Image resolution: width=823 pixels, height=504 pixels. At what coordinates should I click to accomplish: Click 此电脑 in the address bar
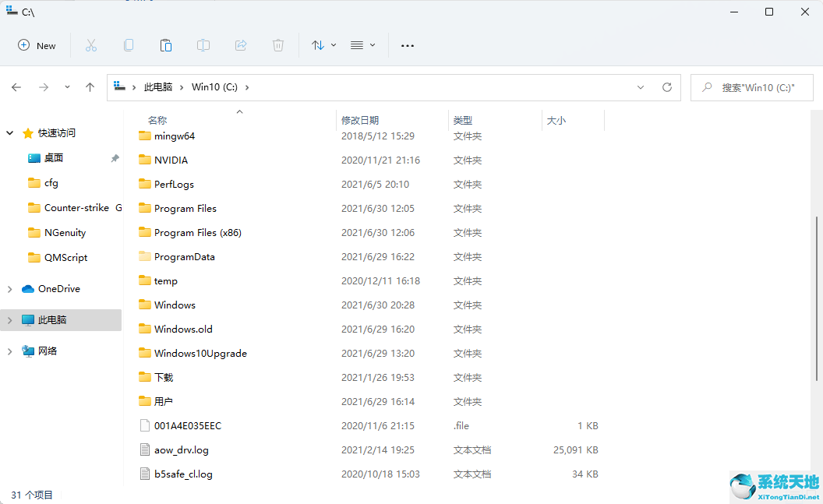click(158, 87)
